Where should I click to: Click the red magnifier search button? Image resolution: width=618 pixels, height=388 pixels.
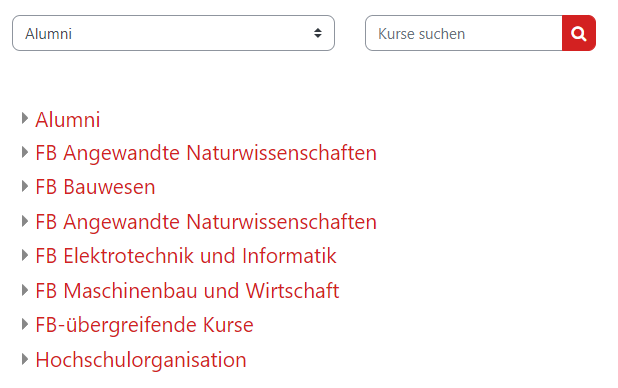[579, 33]
